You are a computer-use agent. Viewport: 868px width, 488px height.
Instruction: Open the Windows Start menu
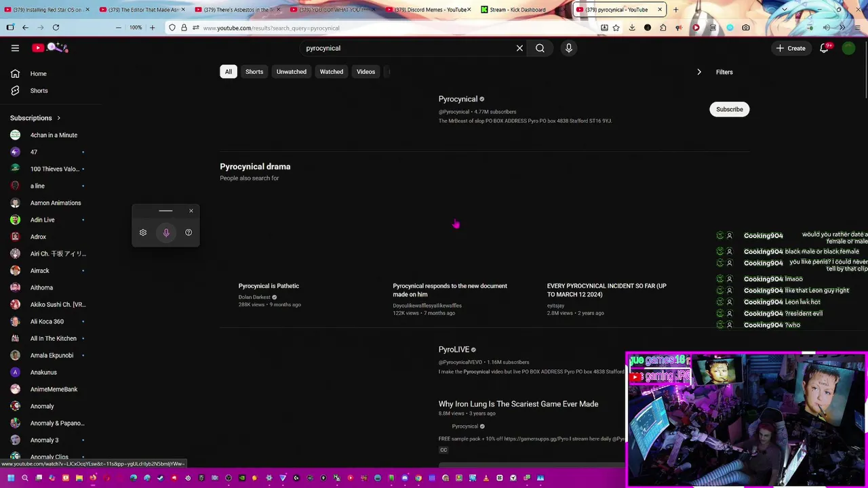[x=10, y=478]
